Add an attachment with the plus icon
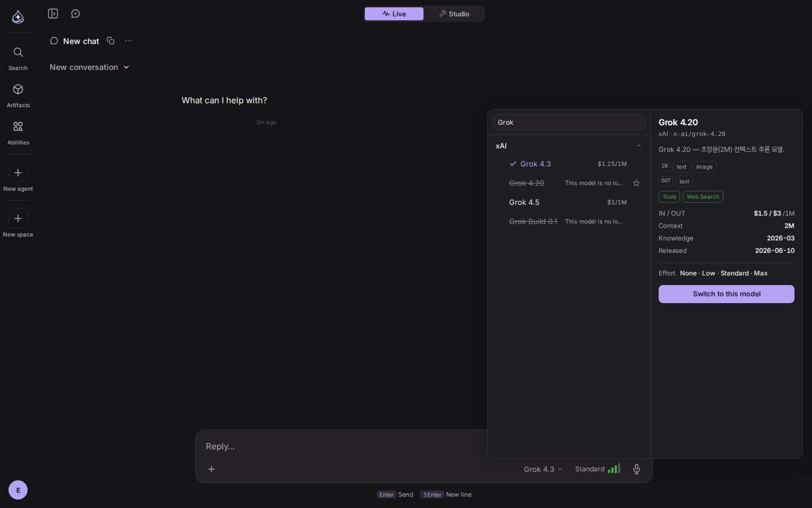This screenshot has height=508, width=812. point(211,469)
